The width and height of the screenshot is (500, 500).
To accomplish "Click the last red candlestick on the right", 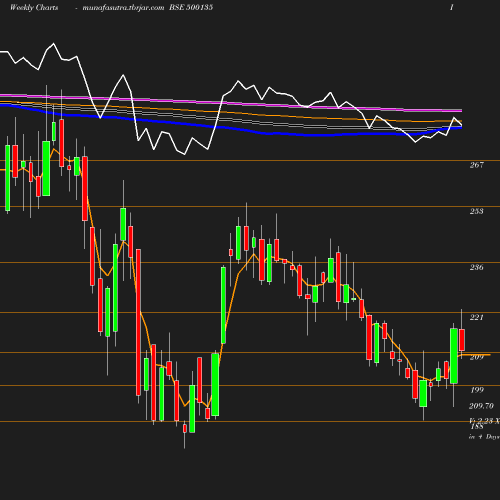I will (x=462, y=340).
